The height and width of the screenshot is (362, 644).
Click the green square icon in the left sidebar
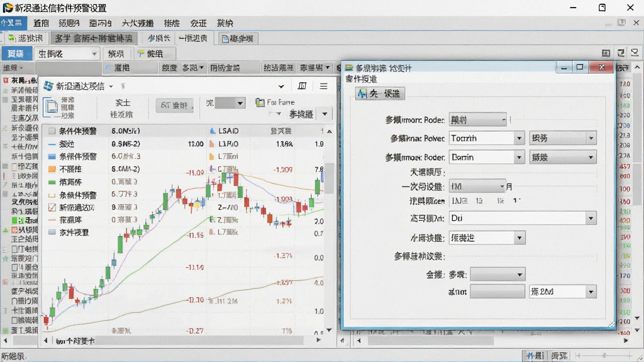pos(14,221)
